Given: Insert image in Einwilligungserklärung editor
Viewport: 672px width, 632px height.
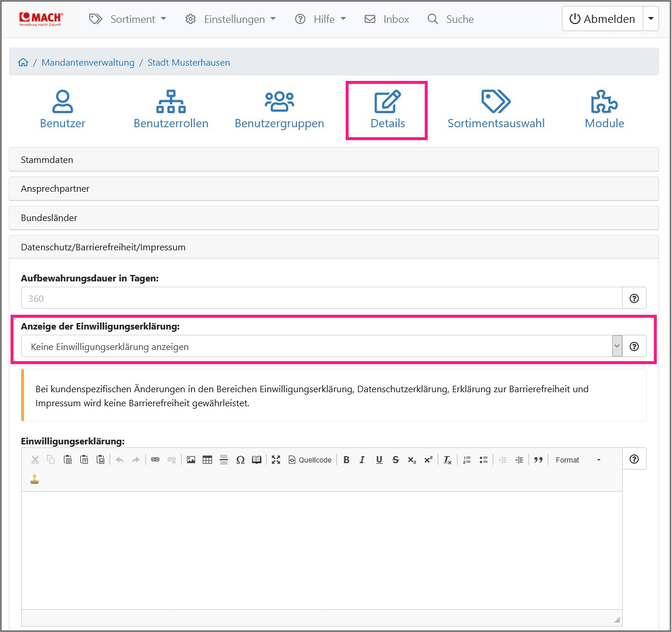Looking at the screenshot, I should (x=191, y=460).
